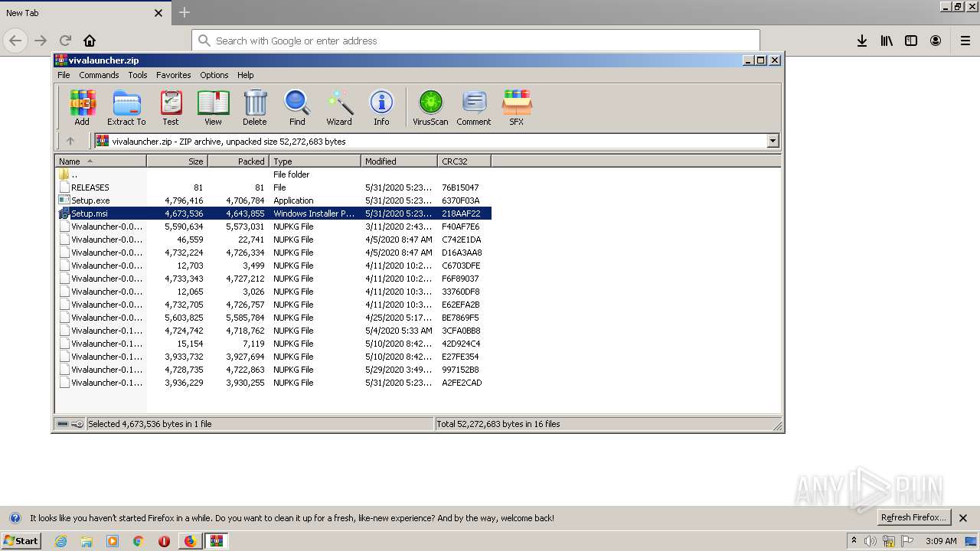Screen dimensions: 980x551
Task: Launch Internet Explorer from taskbar
Action: coord(60,541)
